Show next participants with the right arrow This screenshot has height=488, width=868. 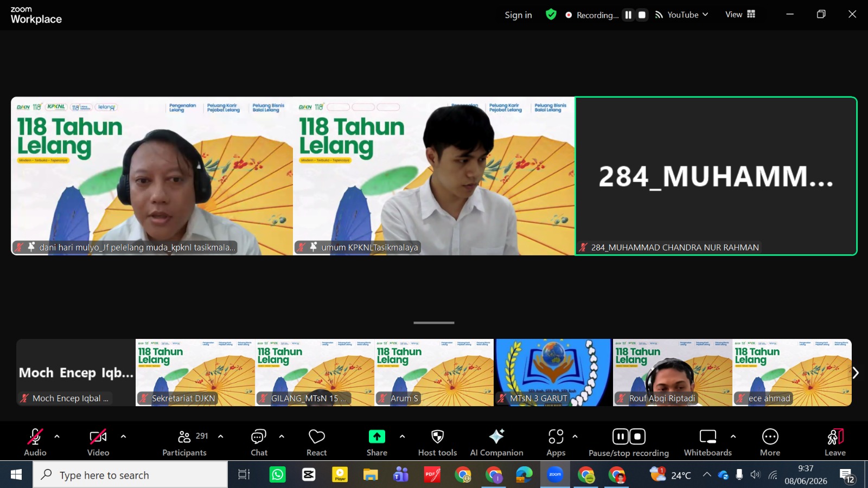tap(856, 373)
